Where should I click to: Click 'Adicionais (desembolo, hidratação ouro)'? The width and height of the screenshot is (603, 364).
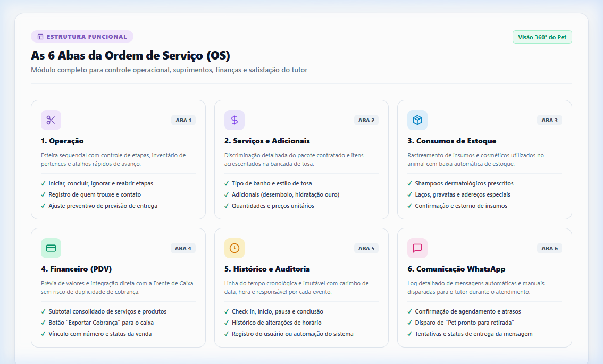286,195
